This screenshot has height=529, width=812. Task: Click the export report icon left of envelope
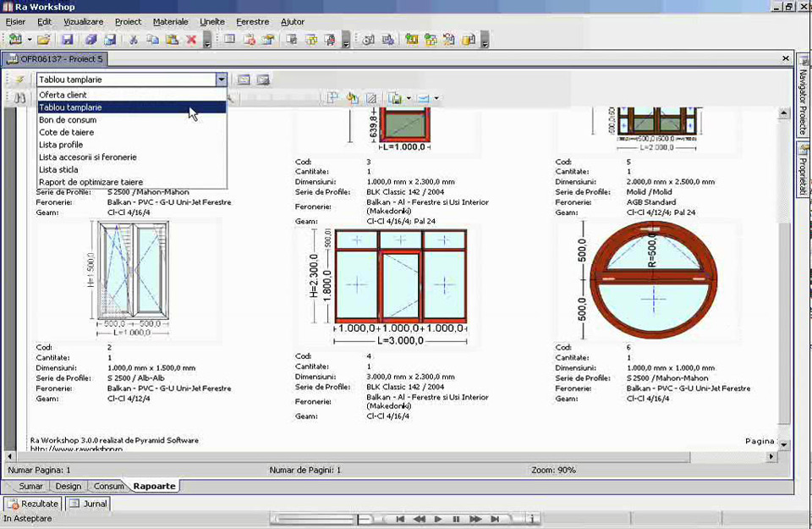point(395,98)
